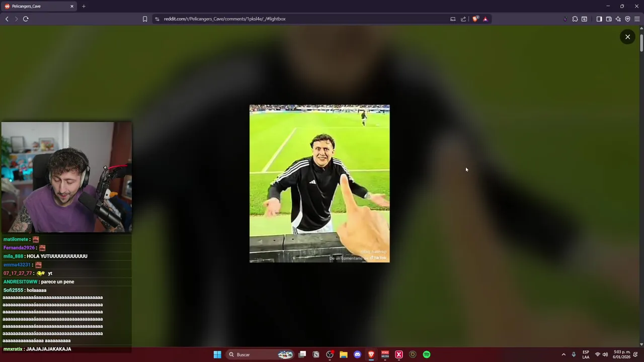Viewport: 644px width, 362px height.
Task: Open Brave Shields panel
Action: coord(475,19)
